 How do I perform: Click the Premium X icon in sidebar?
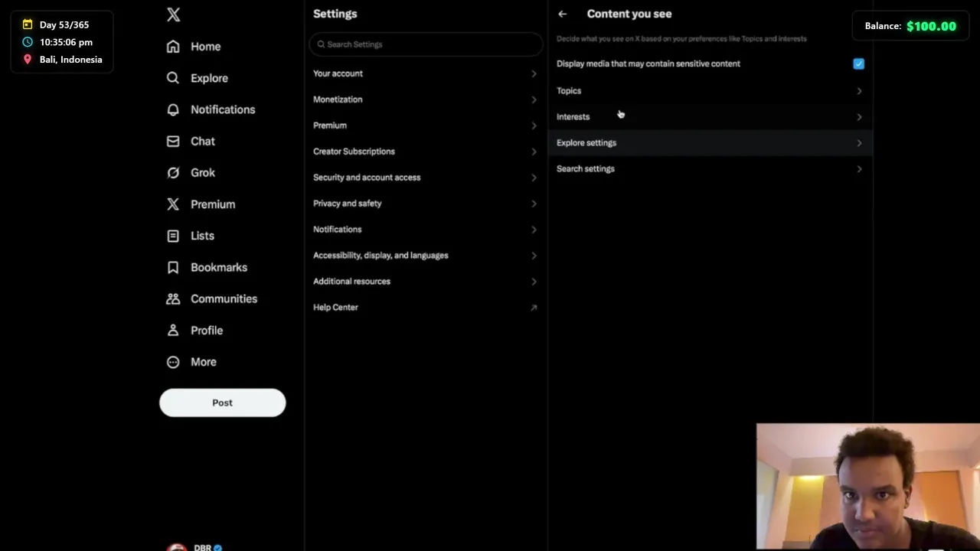(173, 204)
